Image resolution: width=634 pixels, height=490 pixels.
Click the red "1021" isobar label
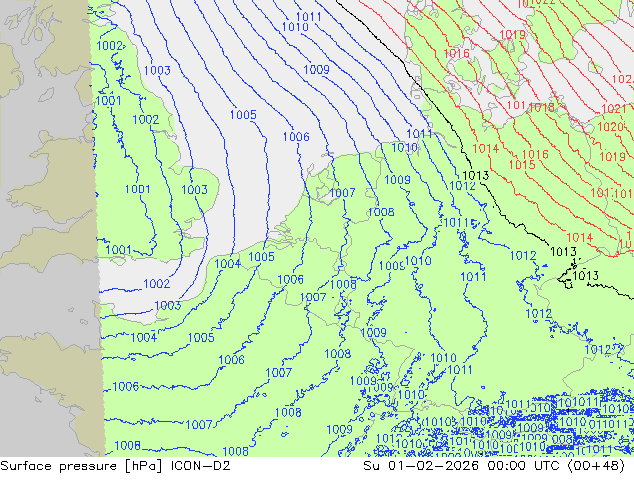click(614, 108)
